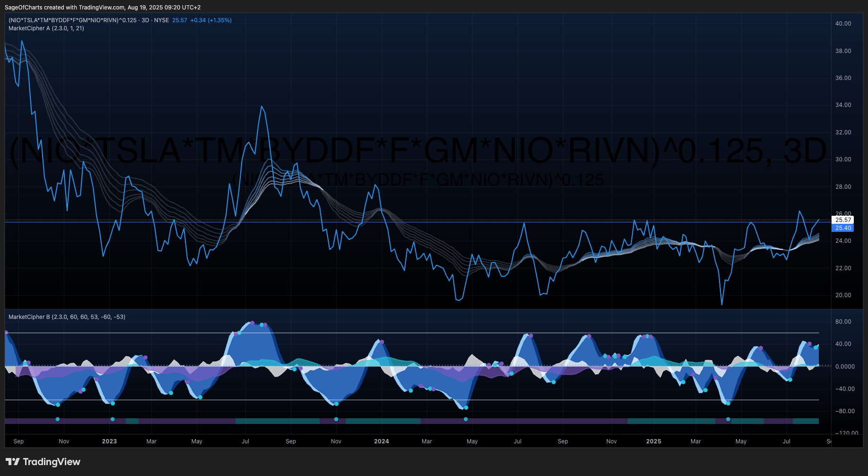This screenshot has width=868, height=476.
Task: Click the 2025 year label on time axis
Action: tap(654, 441)
